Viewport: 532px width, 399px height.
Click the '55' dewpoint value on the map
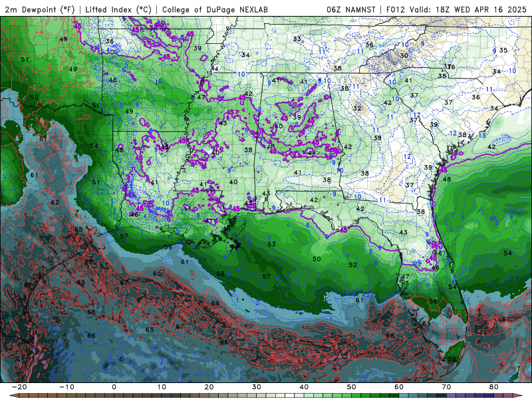pos(35,97)
